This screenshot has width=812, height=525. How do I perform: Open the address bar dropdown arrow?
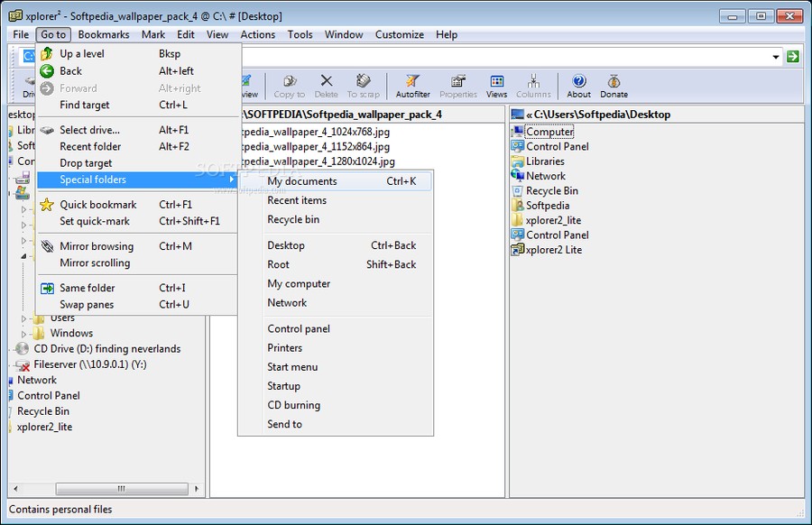click(776, 57)
